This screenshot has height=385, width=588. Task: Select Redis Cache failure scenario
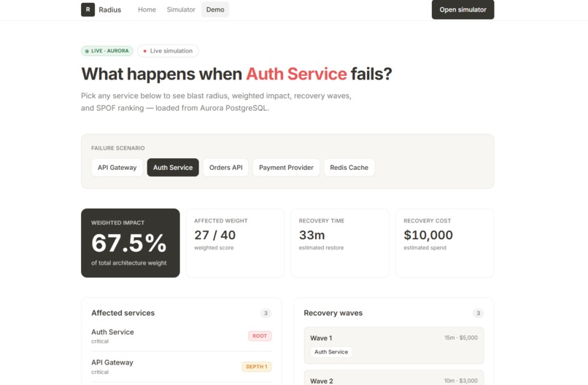pos(349,168)
